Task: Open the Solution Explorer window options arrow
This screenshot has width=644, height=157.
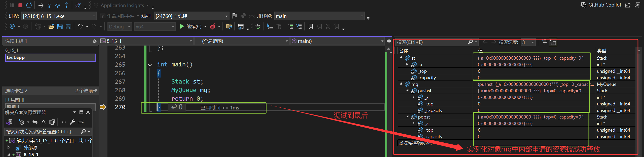Action: click(x=74, y=112)
